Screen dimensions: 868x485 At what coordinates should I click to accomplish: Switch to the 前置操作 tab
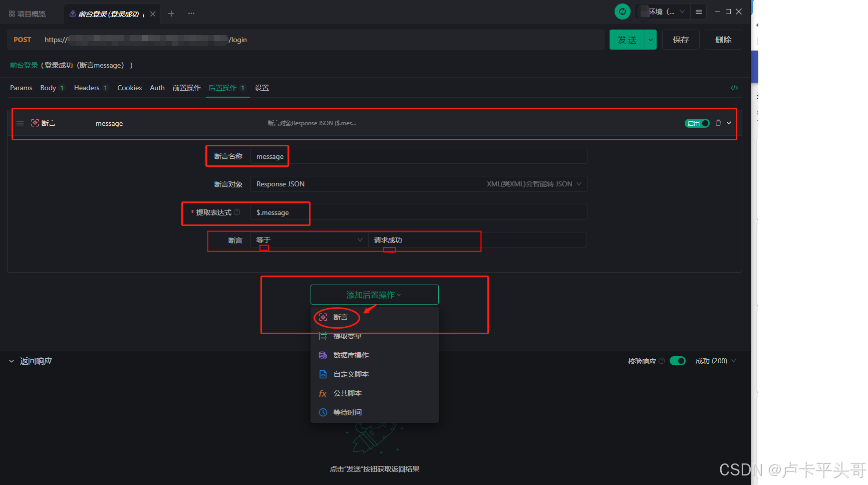coord(187,88)
